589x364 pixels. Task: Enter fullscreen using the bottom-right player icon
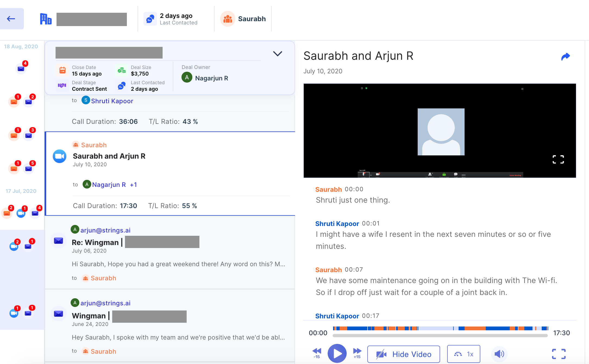pyautogui.click(x=559, y=354)
